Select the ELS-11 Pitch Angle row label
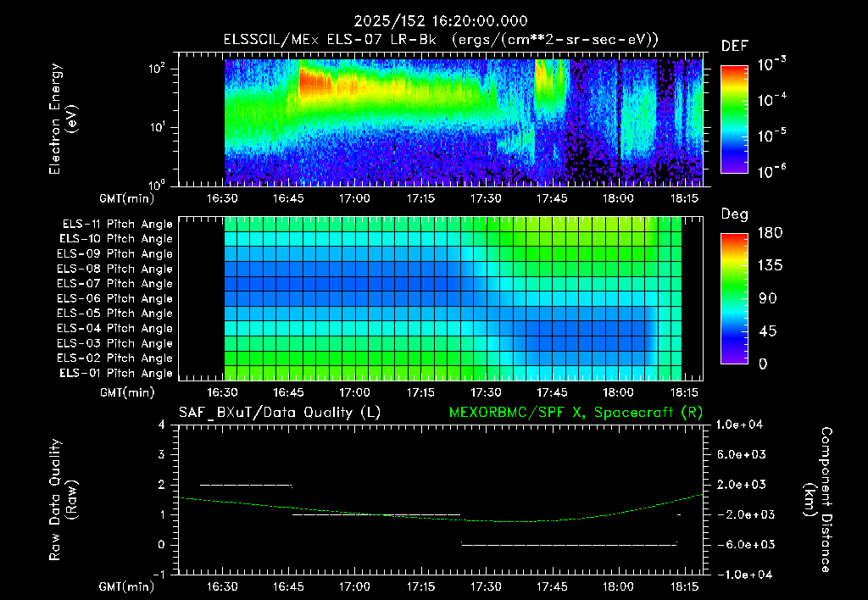The image size is (868, 600). tap(117, 225)
